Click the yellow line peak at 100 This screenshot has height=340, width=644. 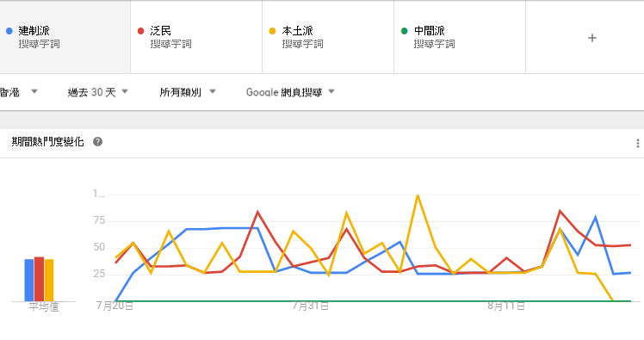tap(418, 196)
